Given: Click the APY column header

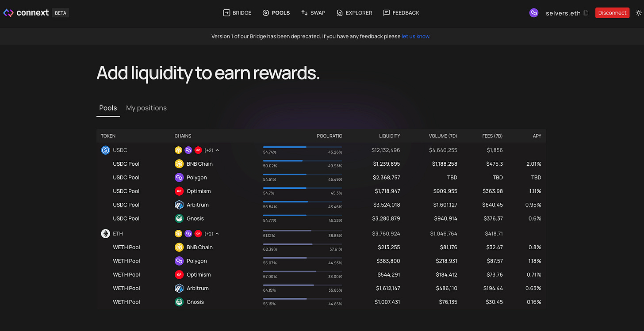Looking at the screenshot, I should tap(537, 136).
